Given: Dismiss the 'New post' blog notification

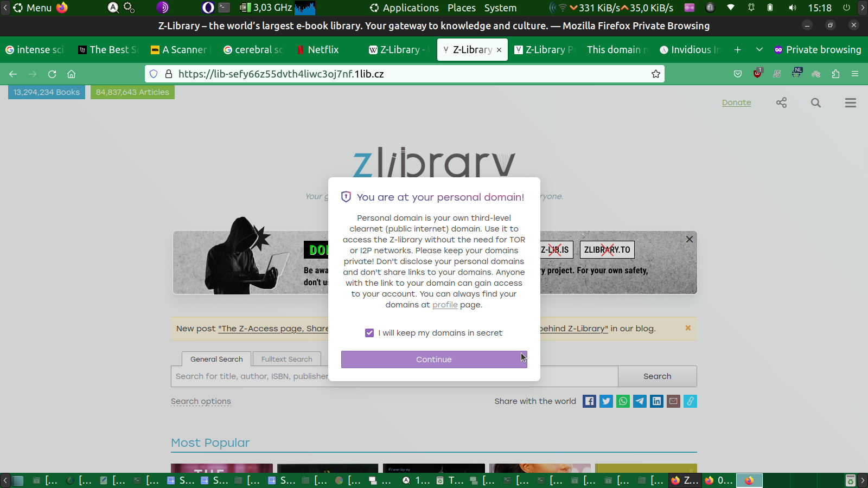Looking at the screenshot, I should [x=688, y=328].
